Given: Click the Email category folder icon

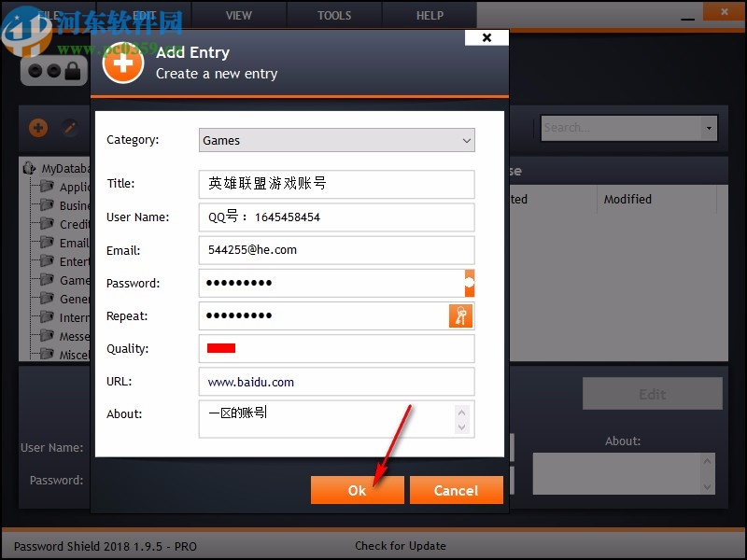Looking at the screenshot, I should 46,243.
